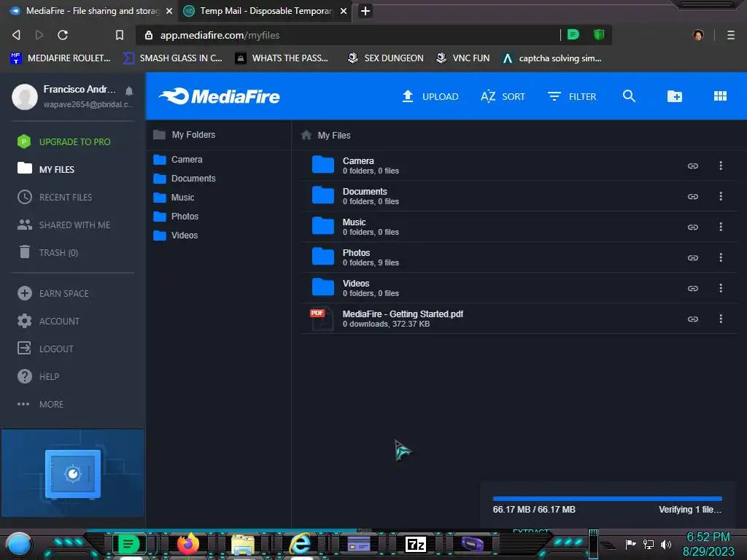This screenshot has height=560, width=747.
Task: Select Videos in My Folders tree
Action: (x=175, y=236)
